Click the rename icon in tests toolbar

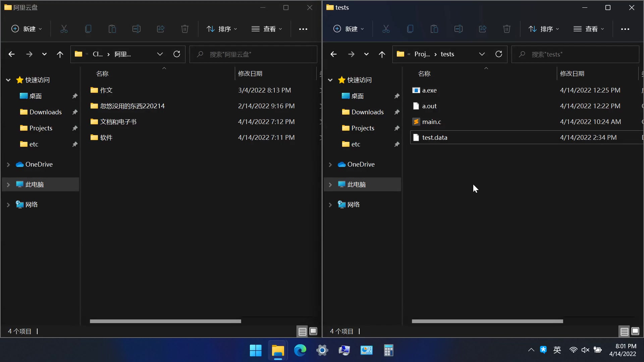(x=458, y=29)
